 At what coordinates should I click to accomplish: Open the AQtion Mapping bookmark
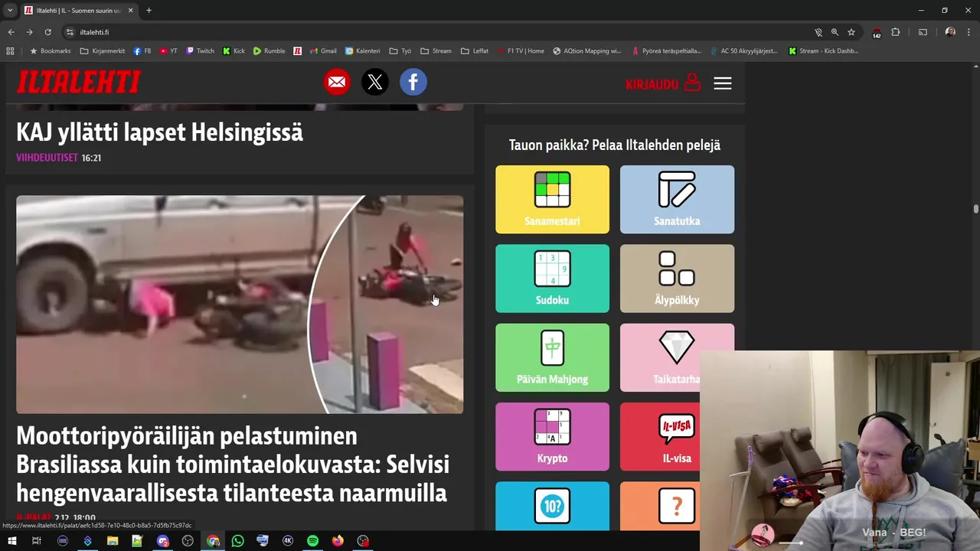click(x=587, y=51)
